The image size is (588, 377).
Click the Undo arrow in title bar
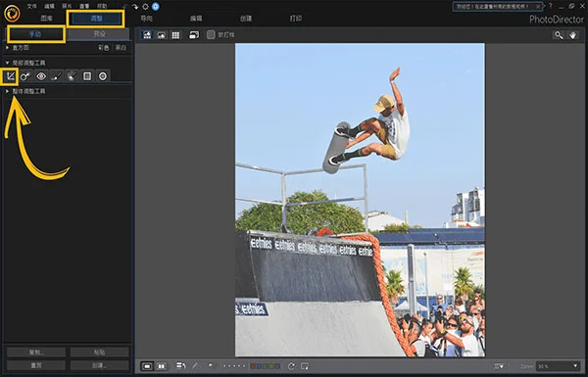(125, 7)
